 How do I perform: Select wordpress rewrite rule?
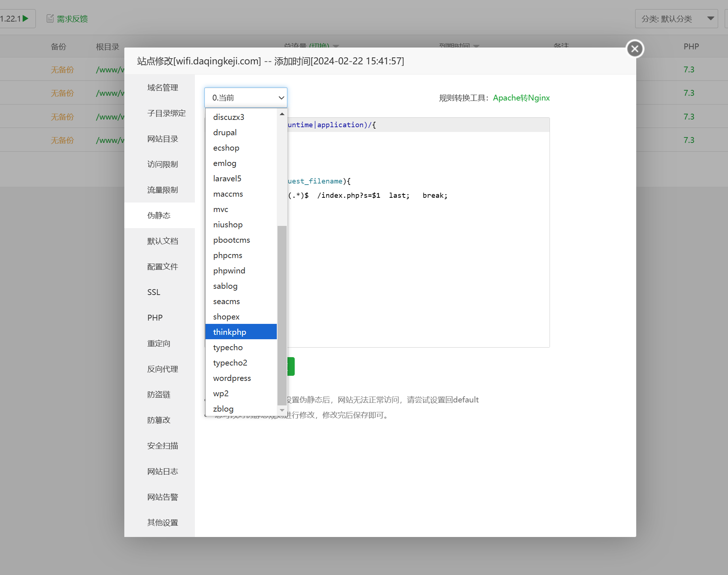click(241, 378)
